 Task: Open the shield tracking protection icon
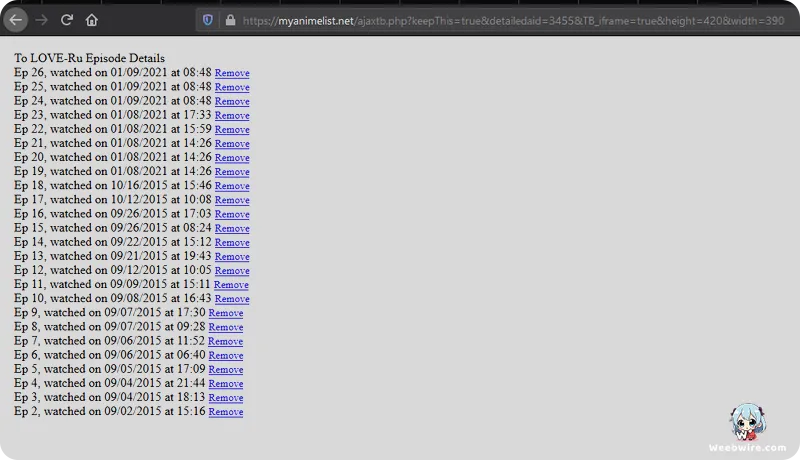(208, 19)
